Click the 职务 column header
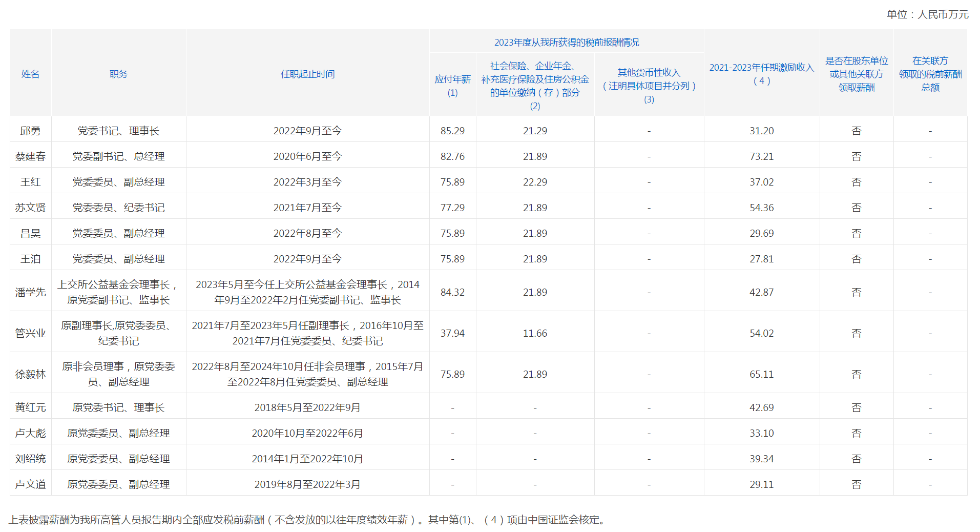This screenshot has width=980, height=532. [118, 74]
